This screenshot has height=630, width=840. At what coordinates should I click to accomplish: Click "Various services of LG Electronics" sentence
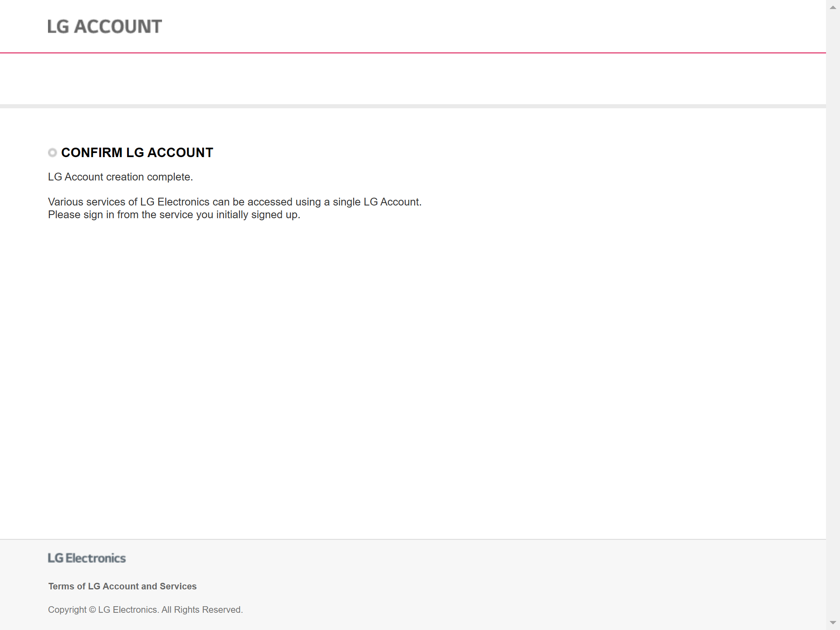[x=235, y=202]
